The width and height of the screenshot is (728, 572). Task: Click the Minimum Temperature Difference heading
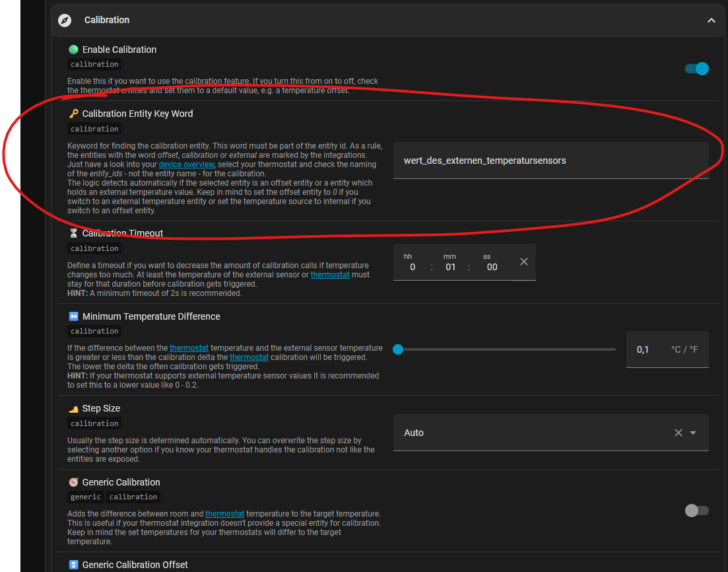coord(151,316)
